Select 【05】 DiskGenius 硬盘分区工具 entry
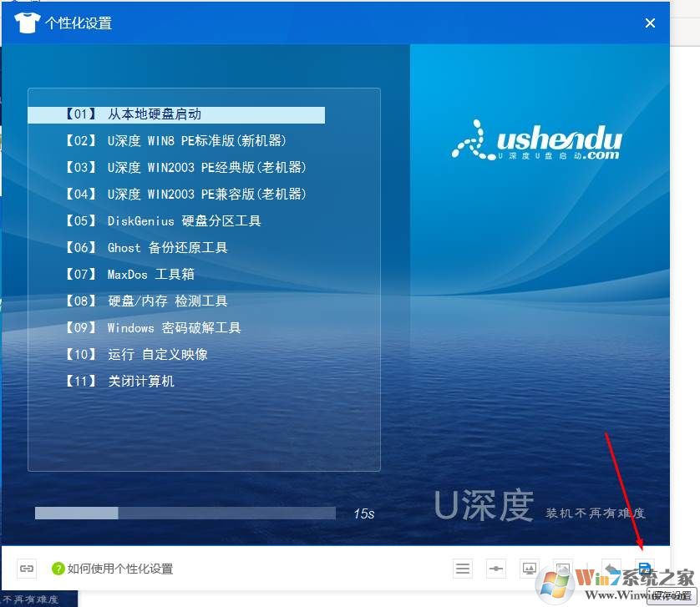 [163, 221]
